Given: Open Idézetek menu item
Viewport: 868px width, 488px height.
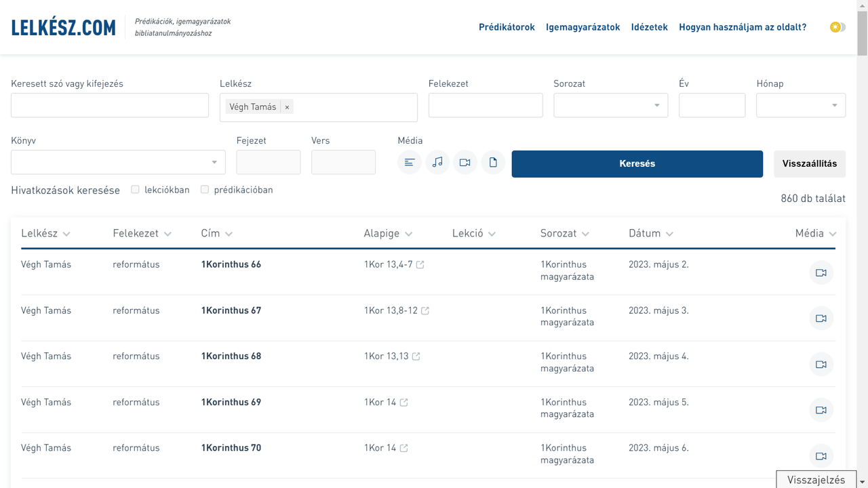Looking at the screenshot, I should click(x=650, y=27).
